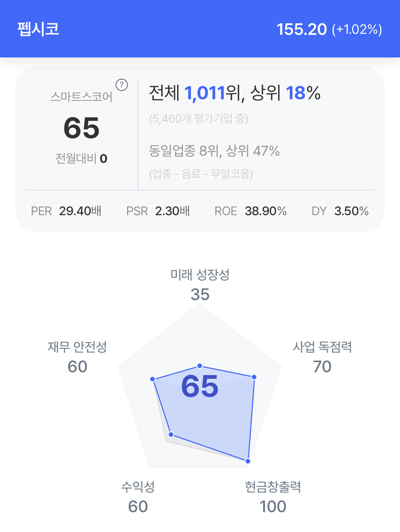Tap the 동일업종 8위 industry rank line

pos(214,151)
